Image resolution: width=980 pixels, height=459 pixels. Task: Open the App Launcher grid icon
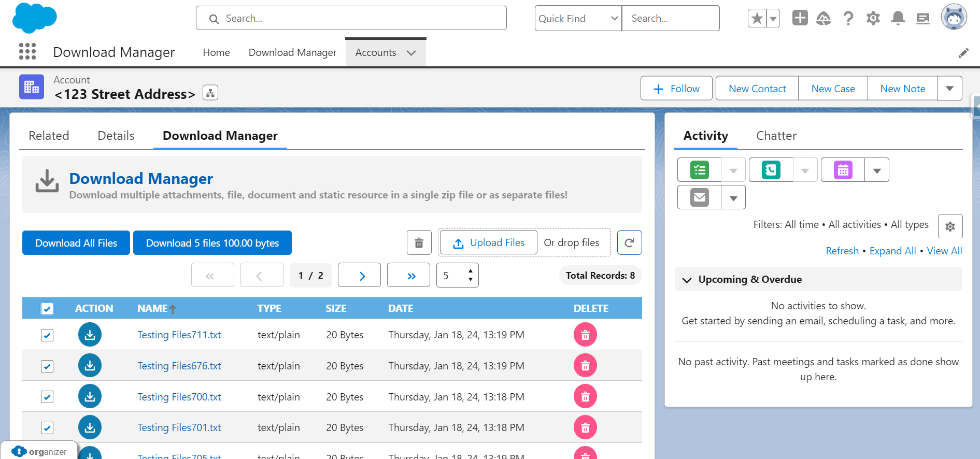click(x=27, y=52)
